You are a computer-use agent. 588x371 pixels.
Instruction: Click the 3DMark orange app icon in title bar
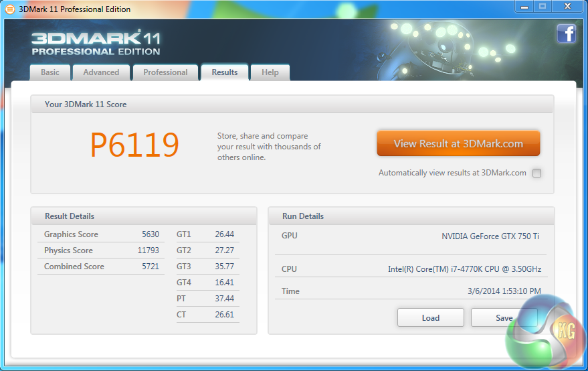10,9
